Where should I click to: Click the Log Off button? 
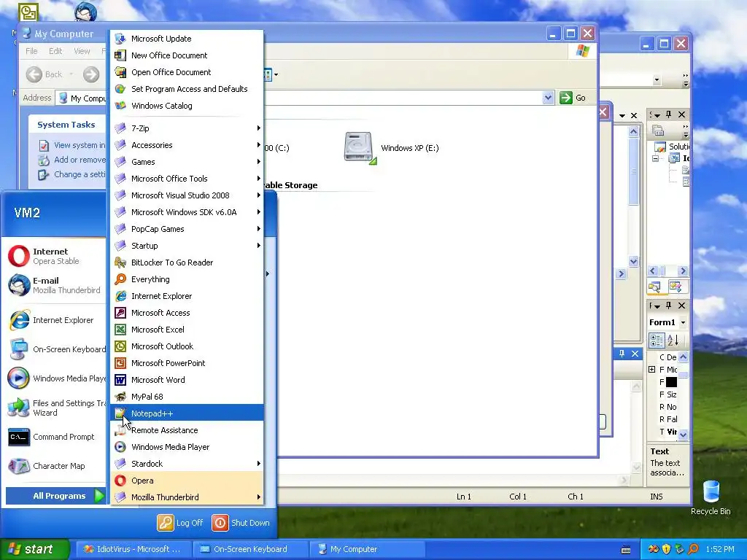click(181, 522)
